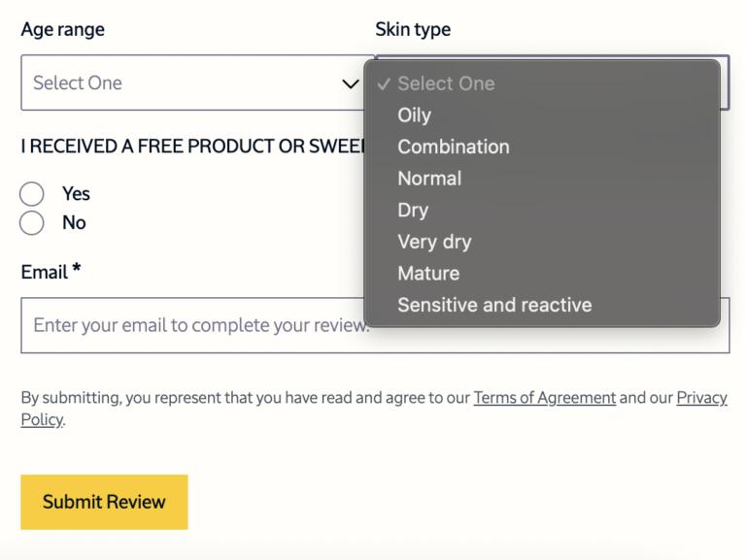The width and height of the screenshot is (746, 560).
Task: Select the No radio button
Action: coord(32,223)
